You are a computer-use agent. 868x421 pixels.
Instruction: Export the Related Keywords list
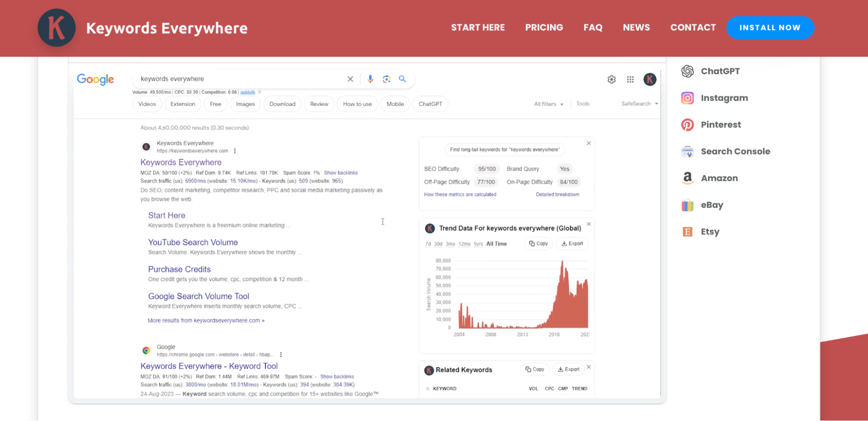(x=568, y=370)
